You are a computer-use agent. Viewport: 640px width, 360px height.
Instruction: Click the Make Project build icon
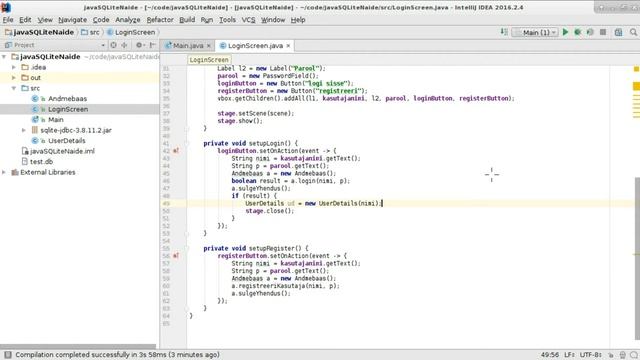click(x=504, y=32)
